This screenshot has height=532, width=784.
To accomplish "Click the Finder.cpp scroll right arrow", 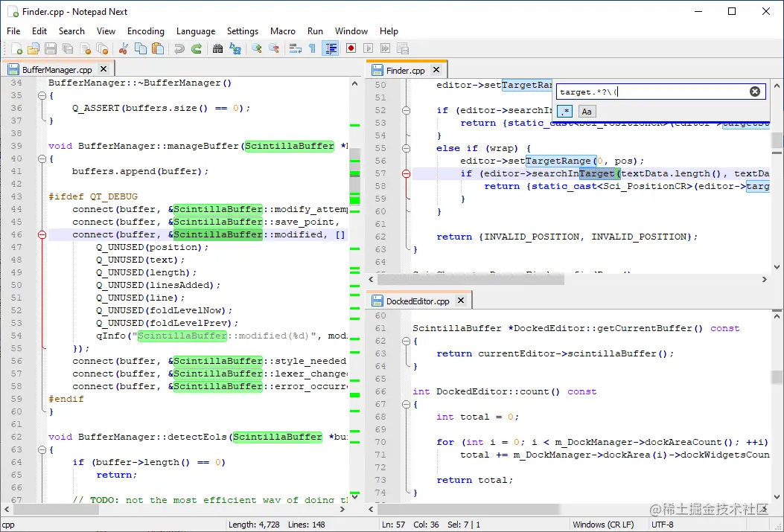I will tap(764, 279).
